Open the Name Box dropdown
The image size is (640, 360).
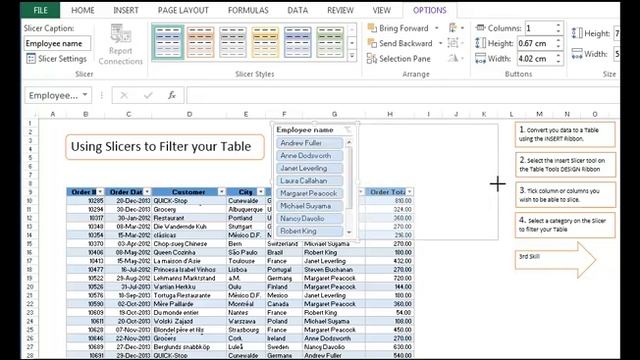pos(85,95)
